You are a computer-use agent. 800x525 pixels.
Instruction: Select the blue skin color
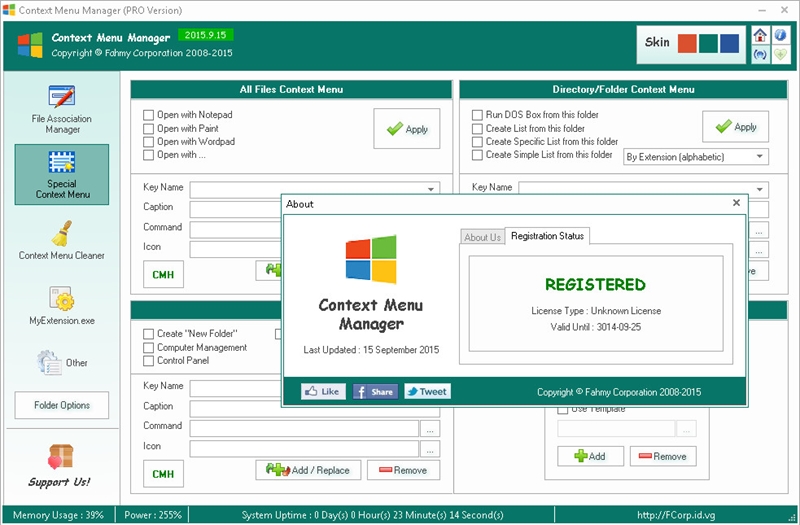point(730,44)
